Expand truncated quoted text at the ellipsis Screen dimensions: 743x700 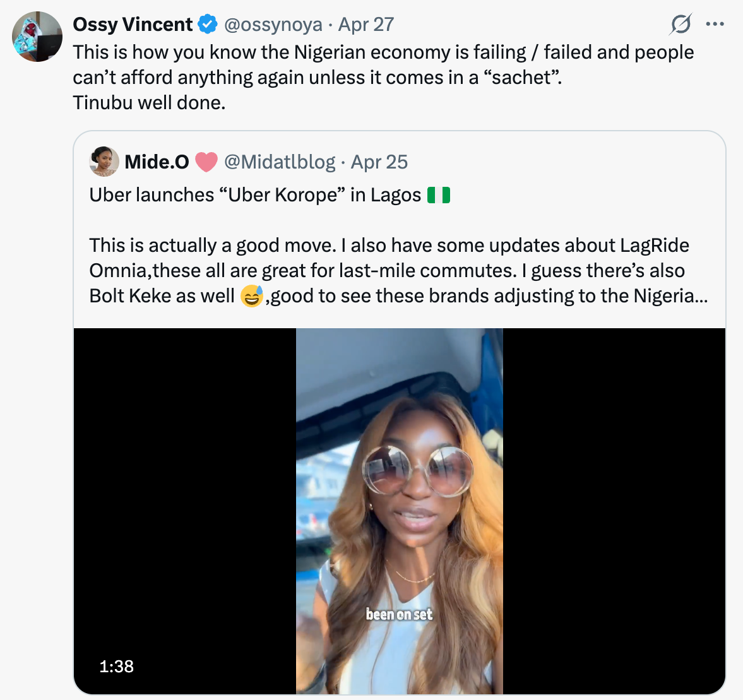[701, 295]
